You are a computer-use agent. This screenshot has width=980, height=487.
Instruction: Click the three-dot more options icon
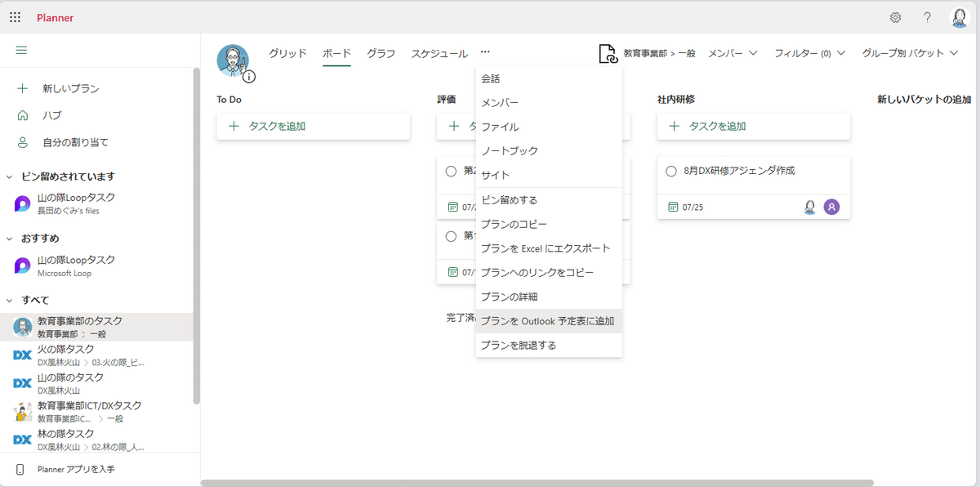pyautogui.click(x=485, y=53)
